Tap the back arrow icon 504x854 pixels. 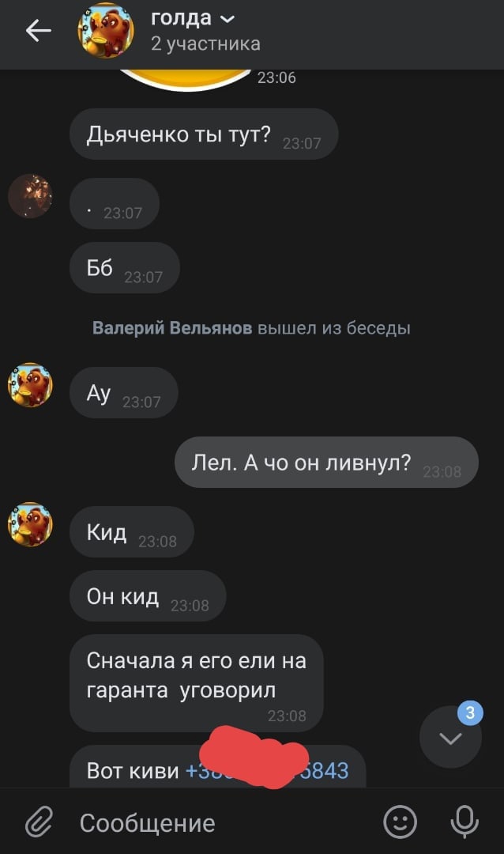click(38, 31)
